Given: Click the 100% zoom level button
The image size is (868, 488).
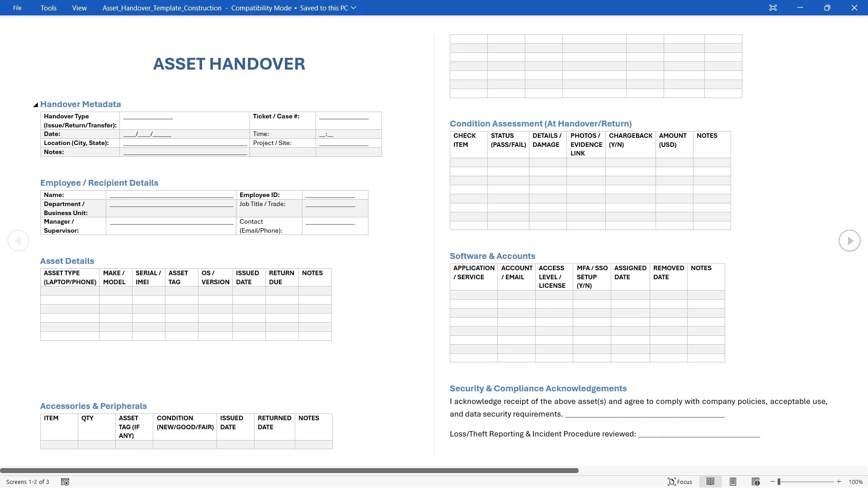Looking at the screenshot, I should [x=855, y=482].
